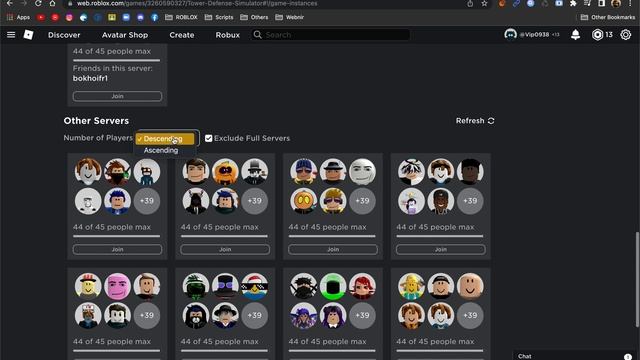Select Descending sort option

click(165, 139)
